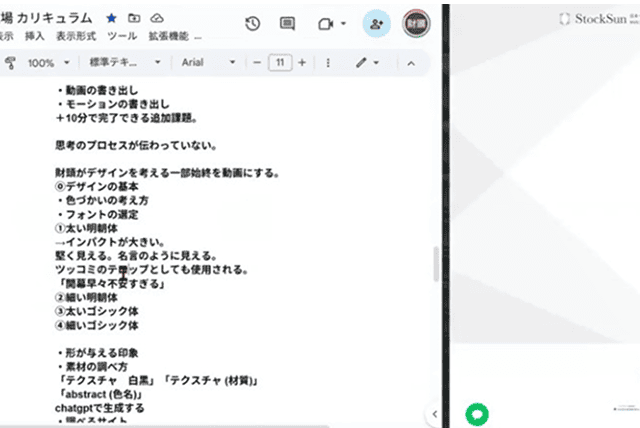This screenshot has height=428, width=640.
Task: Click the share people button
Action: 376,23
